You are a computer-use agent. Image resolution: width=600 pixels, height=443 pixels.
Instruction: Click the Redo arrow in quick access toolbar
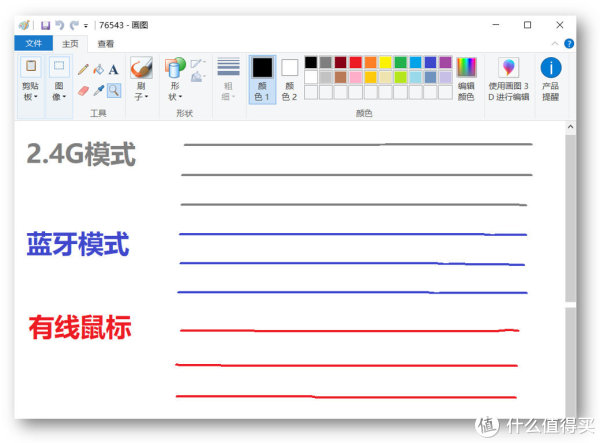tap(74, 25)
